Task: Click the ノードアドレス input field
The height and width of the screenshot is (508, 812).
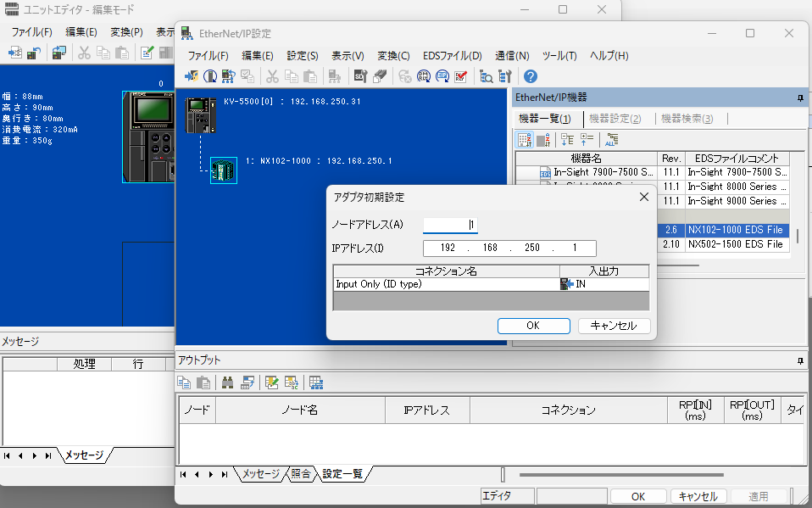Action: (450, 225)
